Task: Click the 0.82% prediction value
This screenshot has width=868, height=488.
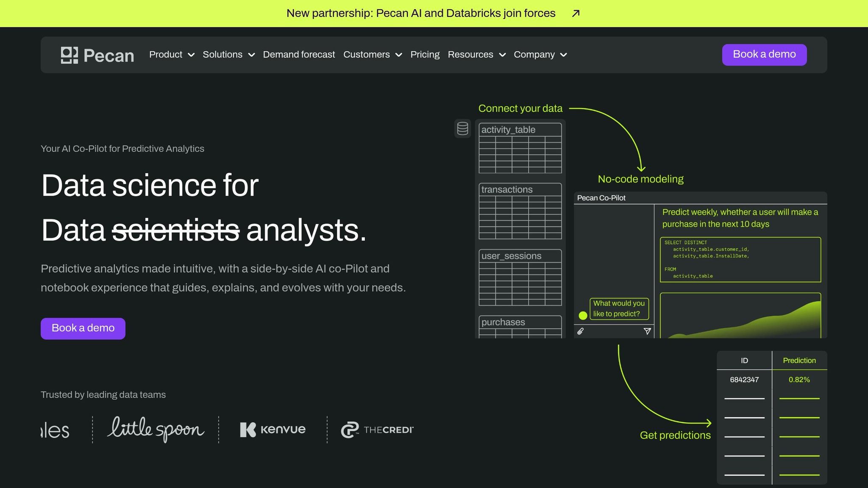Action: 799,380
